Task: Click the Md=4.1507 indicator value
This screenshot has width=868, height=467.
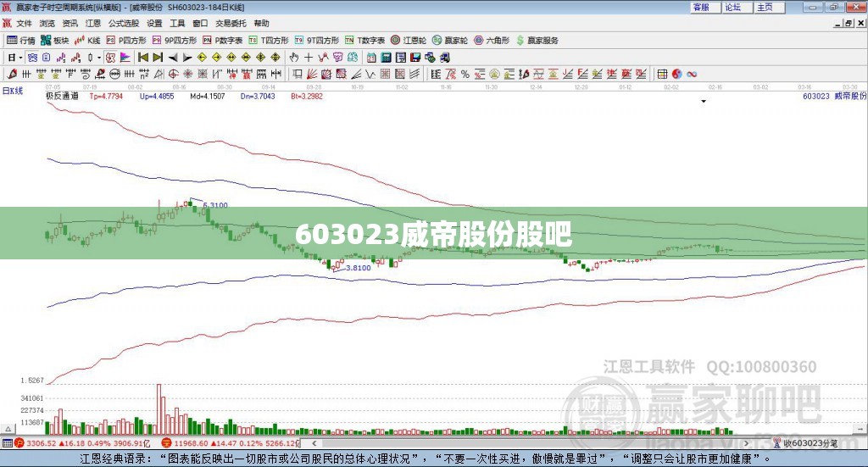Action: [x=207, y=96]
